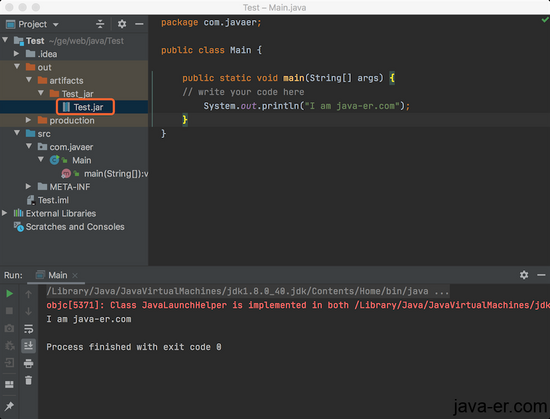Click the Main class icon

coord(55,160)
